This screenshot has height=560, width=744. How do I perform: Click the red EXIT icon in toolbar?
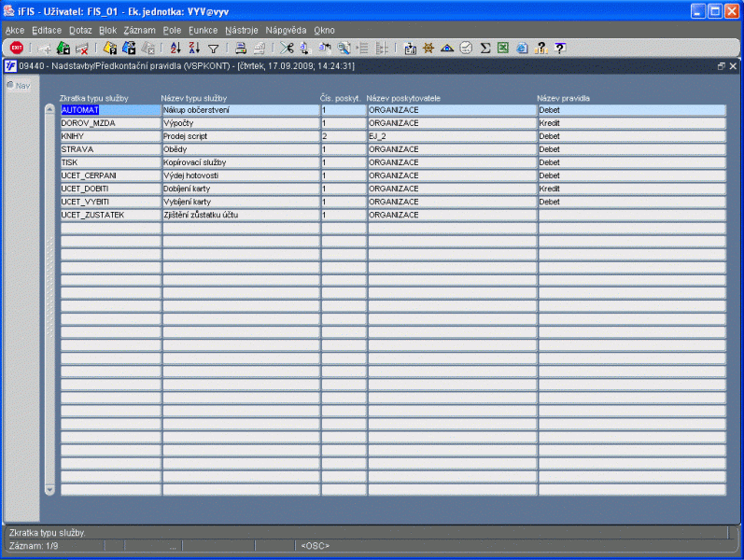17,48
